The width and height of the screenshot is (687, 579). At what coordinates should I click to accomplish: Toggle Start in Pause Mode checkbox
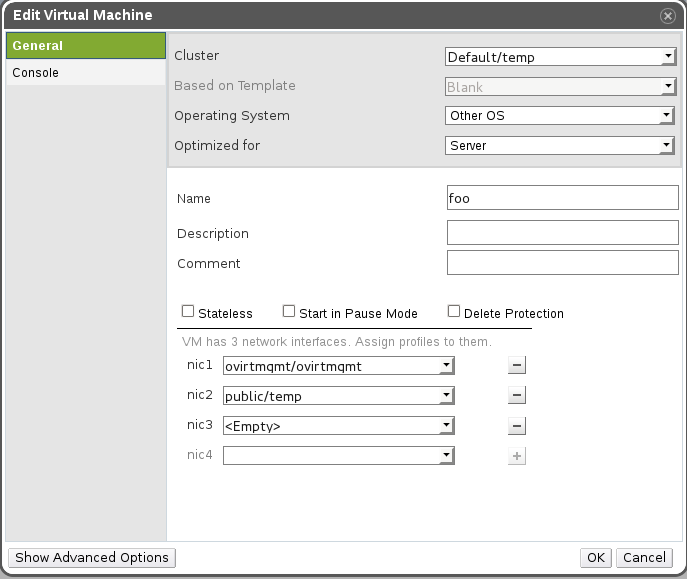point(289,312)
